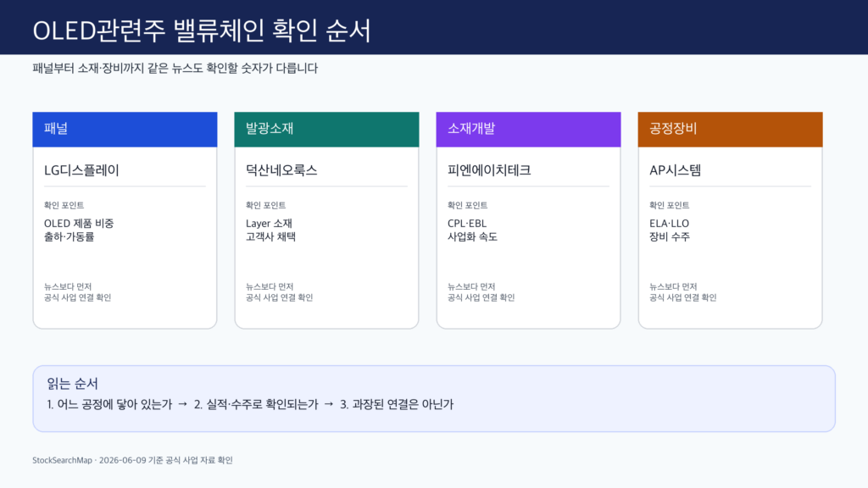Click the company name 'AP시스템'
Image resolution: width=868 pixels, height=488 pixels.
click(675, 170)
